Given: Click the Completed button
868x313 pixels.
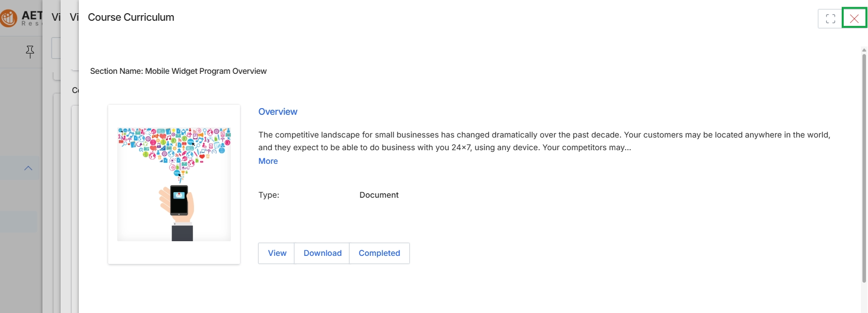Looking at the screenshot, I should (x=379, y=253).
